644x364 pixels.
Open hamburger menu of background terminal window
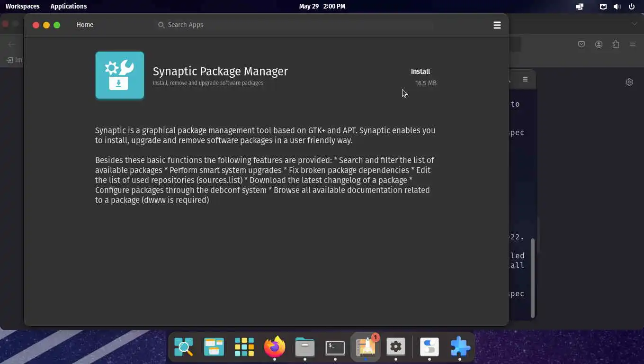pyautogui.click(x=525, y=79)
